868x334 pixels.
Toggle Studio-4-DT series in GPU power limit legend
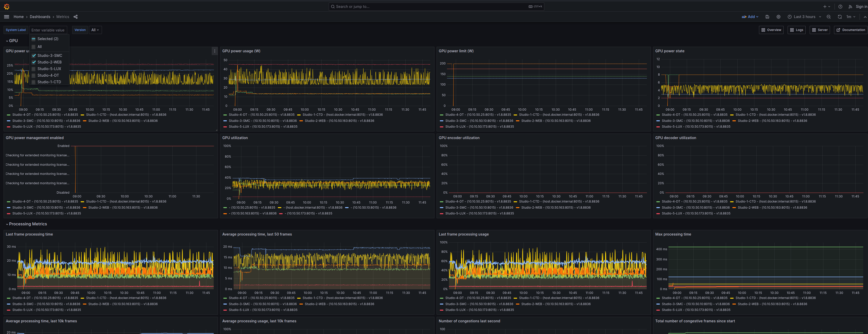[478, 115]
